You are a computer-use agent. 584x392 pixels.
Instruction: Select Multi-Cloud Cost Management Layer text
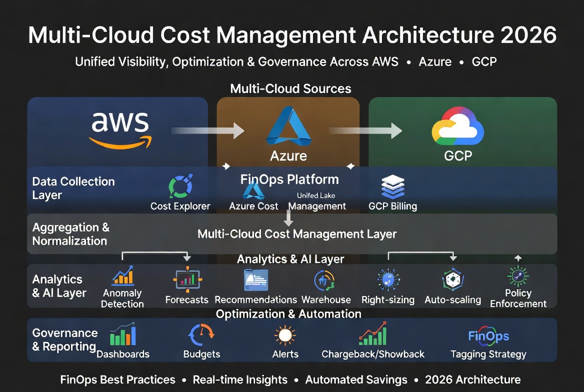(297, 234)
